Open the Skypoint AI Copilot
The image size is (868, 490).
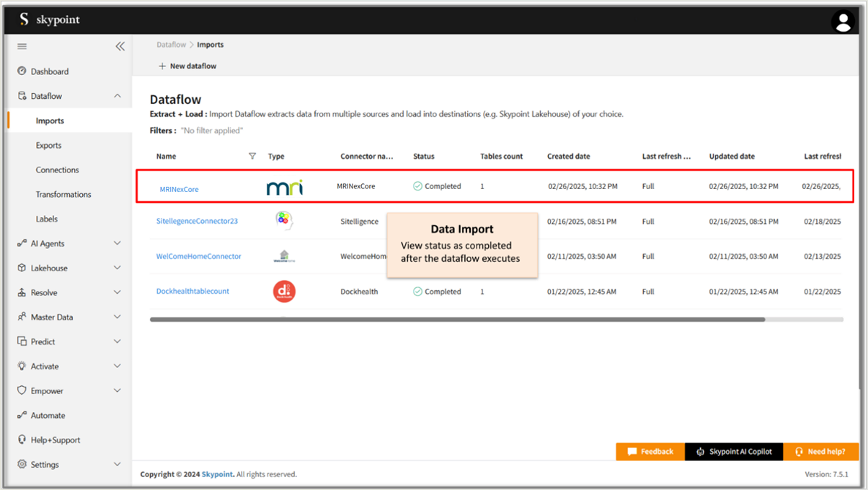click(x=733, y=452)
